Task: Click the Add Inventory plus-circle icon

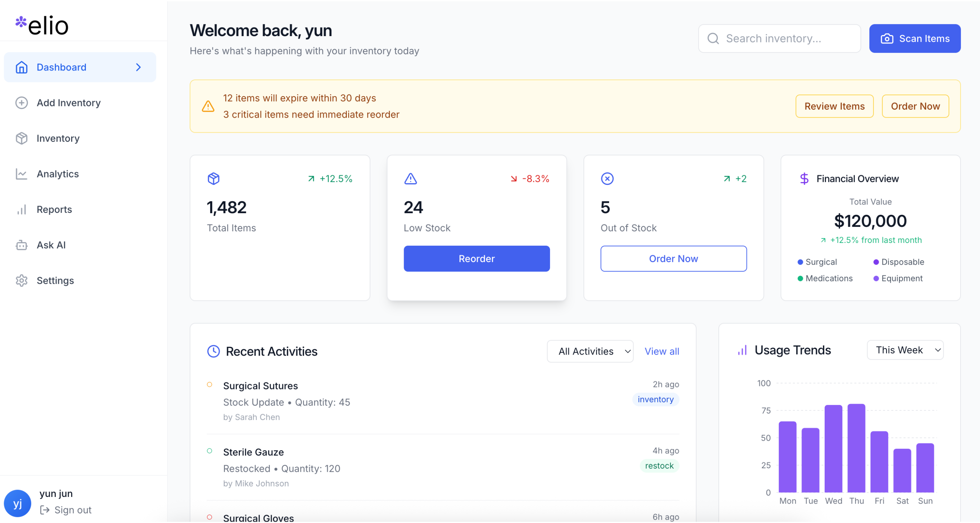Action: [x=22, y=103]
